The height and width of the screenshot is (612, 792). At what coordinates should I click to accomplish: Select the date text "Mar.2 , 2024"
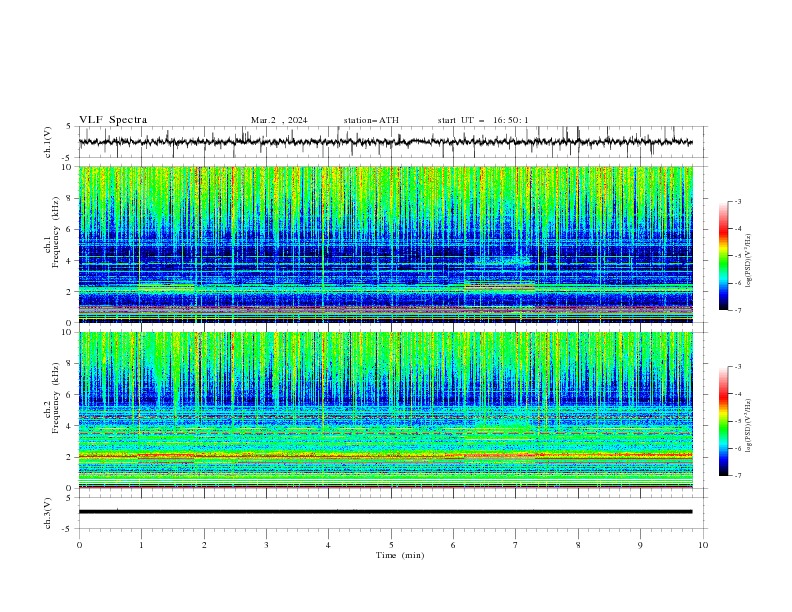pos(279,120)
